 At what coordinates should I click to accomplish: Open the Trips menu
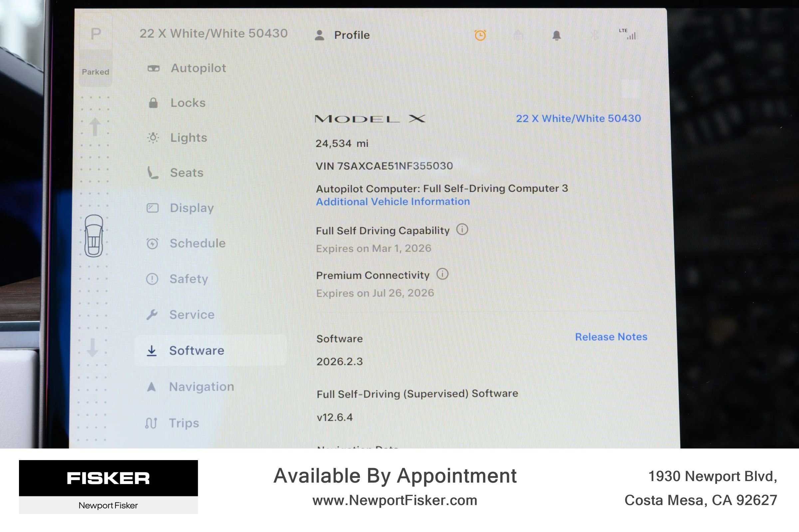(183, 423)
